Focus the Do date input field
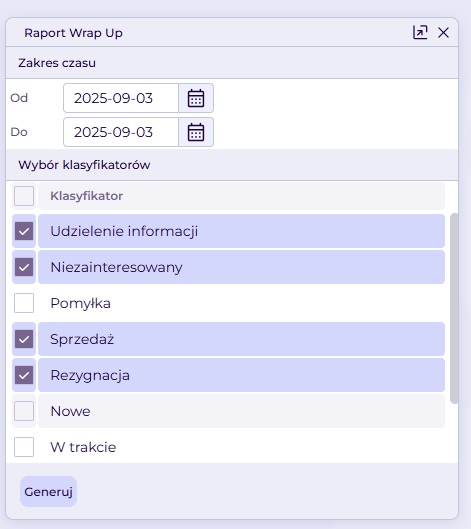The width and height of the screenshot is (471, 529). coord(121,132)
